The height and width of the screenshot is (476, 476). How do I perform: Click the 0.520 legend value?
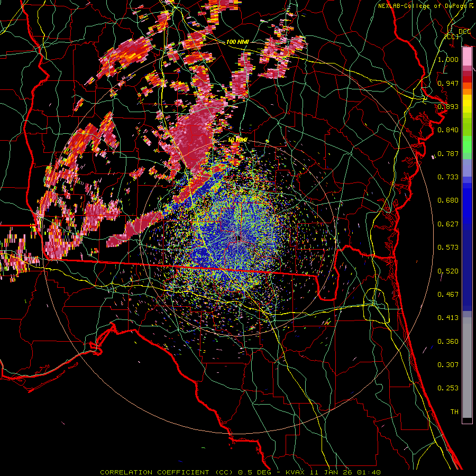click(448, 271)
